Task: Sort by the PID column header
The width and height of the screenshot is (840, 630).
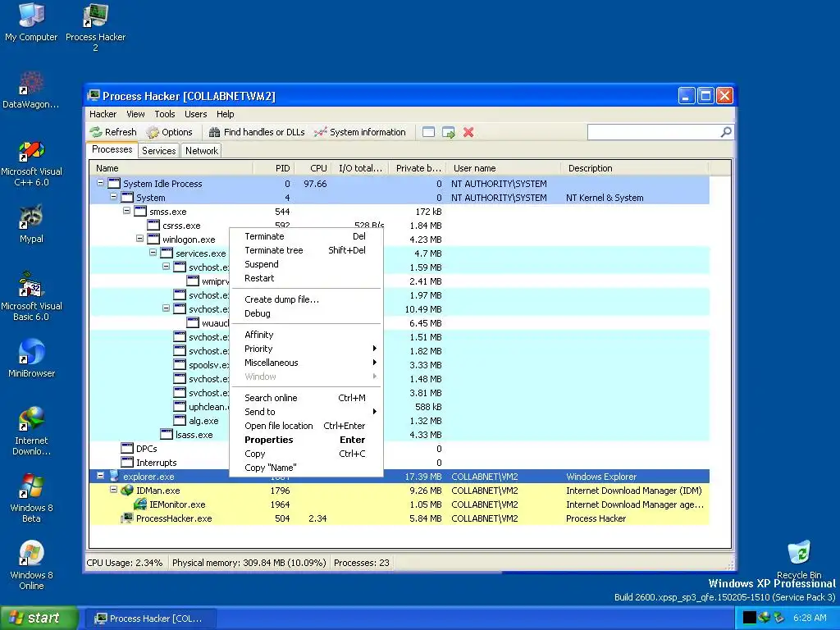Action: pyautogui.click(x=273, y=168)
